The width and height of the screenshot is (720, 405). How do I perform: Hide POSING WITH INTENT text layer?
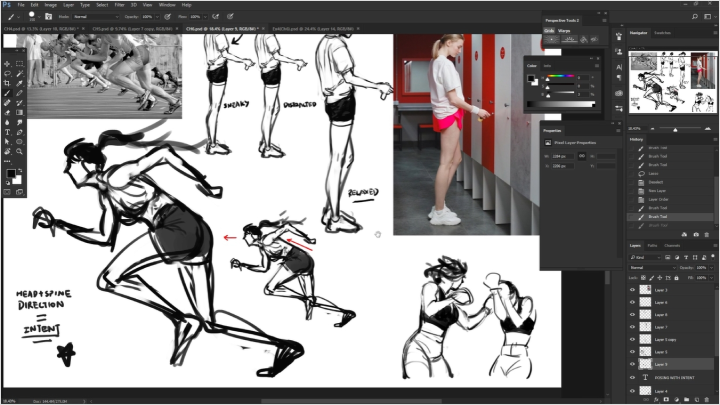pyautogui.click(x=632, y=377)
